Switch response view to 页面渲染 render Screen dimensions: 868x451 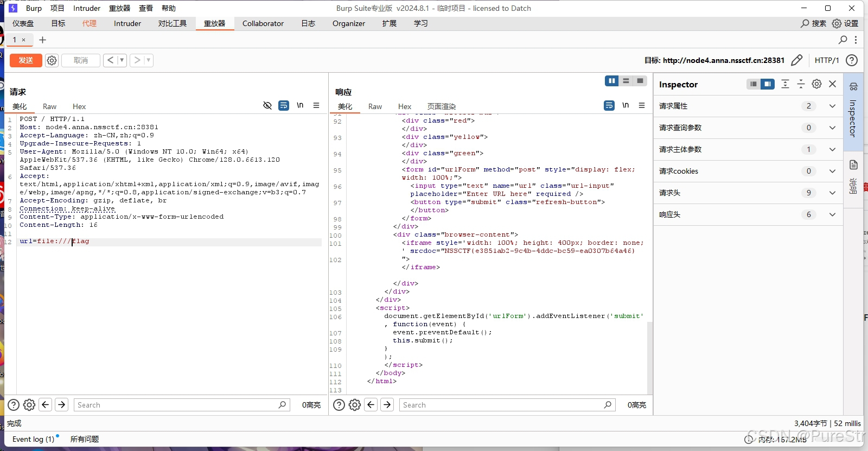(442, 106)
